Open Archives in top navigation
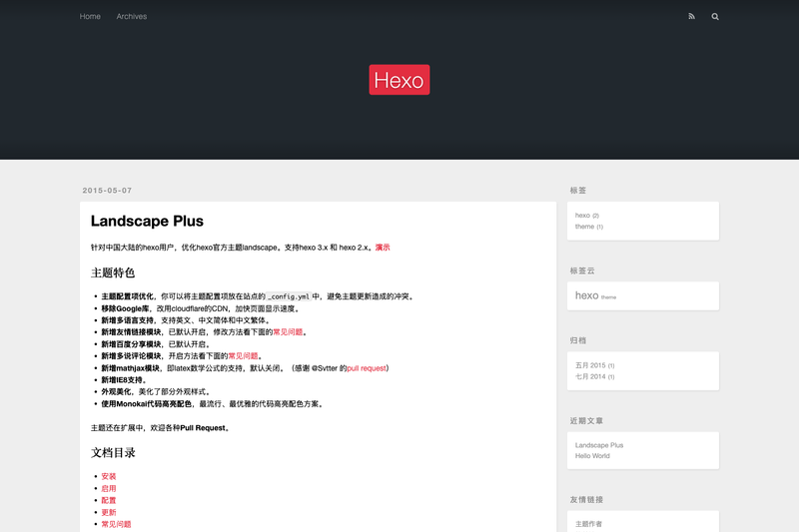 click(x=132, y=16)
